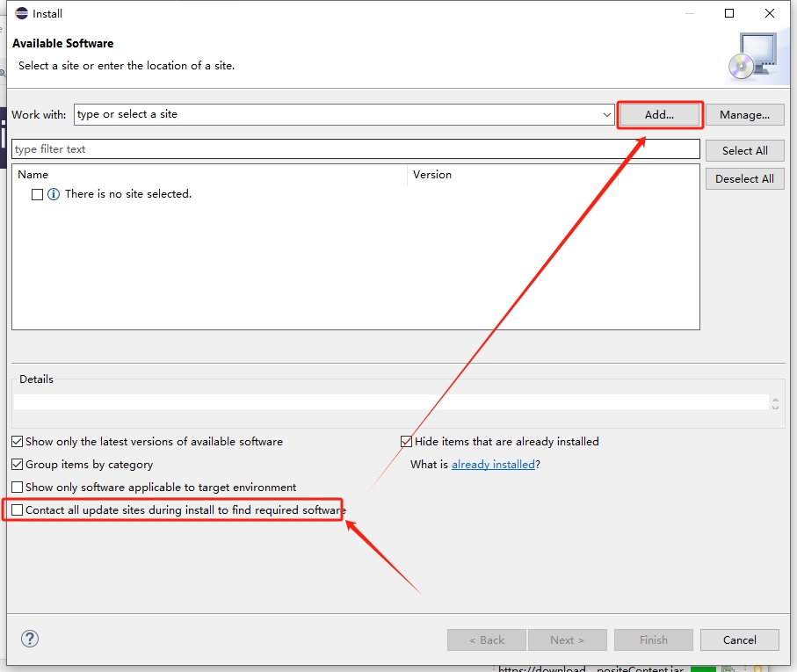797x672 pixels.
Task: Toggle Hide items that are already installed
Action: (406, 441)
